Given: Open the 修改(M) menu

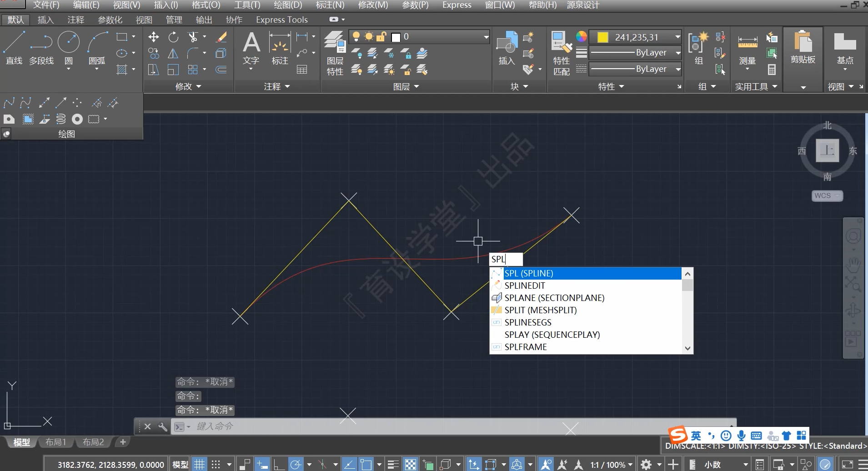Looking at the screenshot, I should click(x=373, y=5).
